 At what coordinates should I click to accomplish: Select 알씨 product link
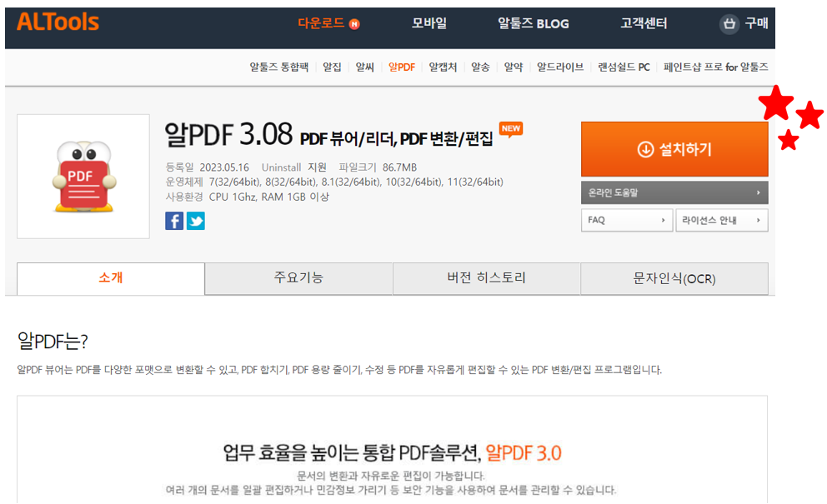(x=364, y=67)
